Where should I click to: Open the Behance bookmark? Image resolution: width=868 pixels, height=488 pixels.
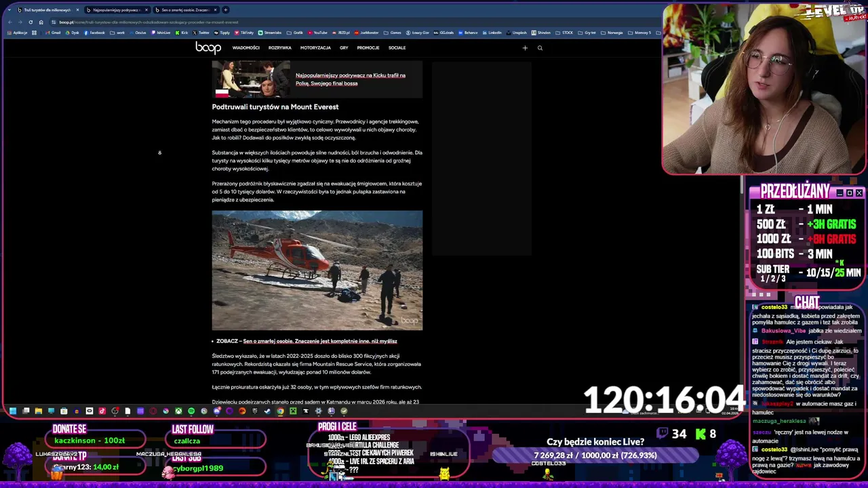[x=468, y=33]
